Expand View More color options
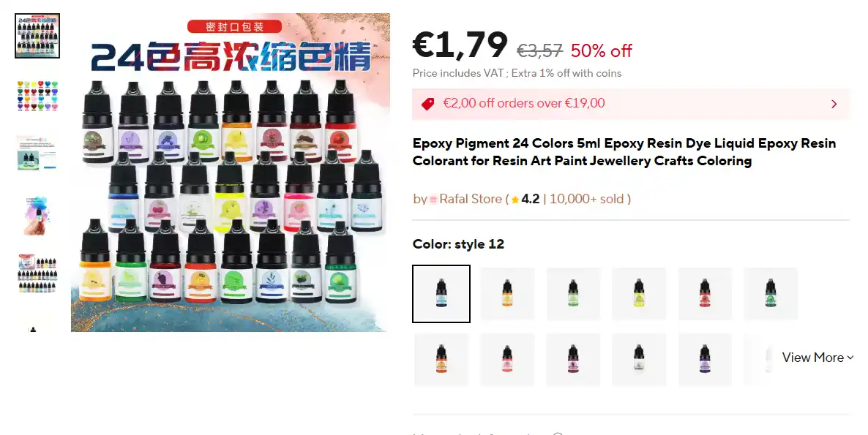The width and height of the screenshot is (868, 435). 818,358
